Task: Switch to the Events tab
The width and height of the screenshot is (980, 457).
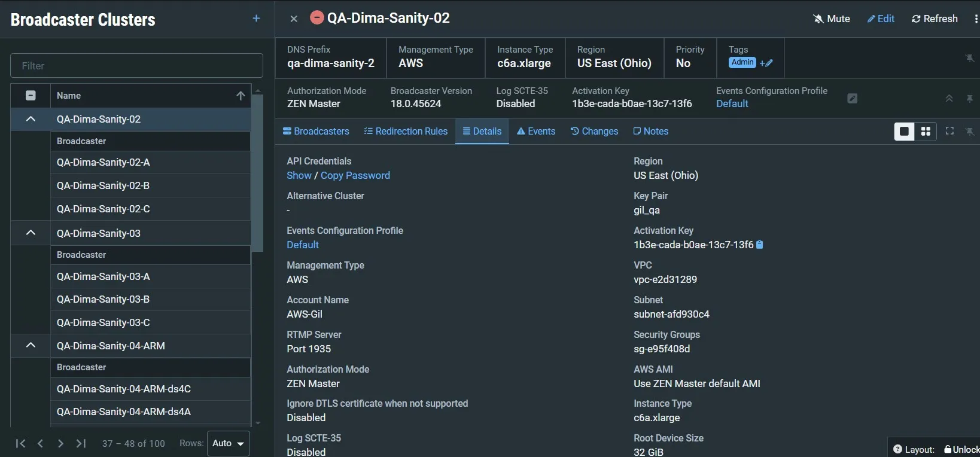Action: (x=536, y=132)
